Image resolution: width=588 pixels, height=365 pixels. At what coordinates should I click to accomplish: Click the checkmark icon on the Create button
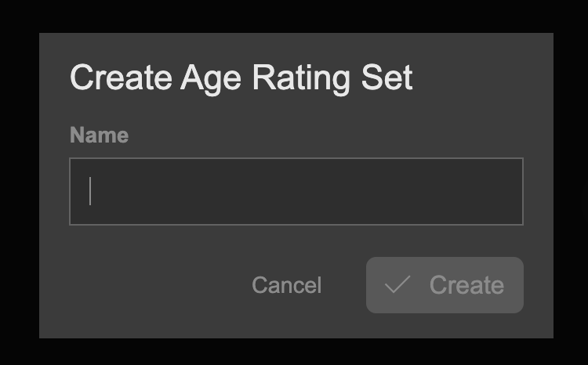tap(397, 285)
